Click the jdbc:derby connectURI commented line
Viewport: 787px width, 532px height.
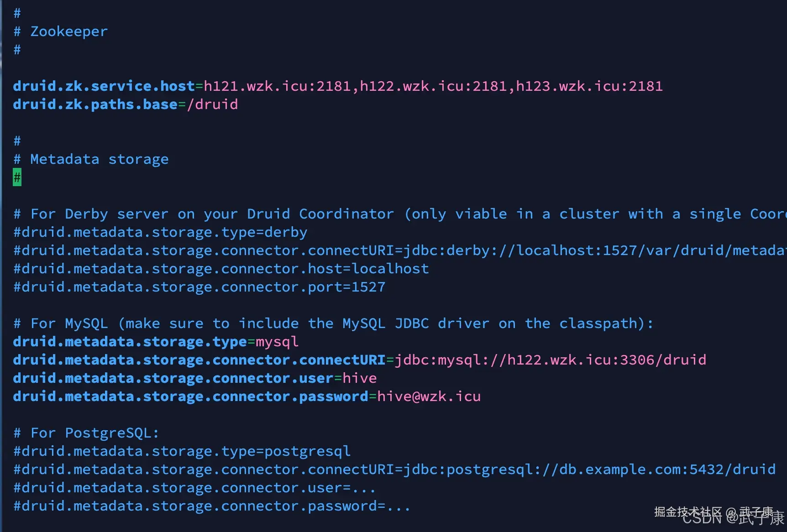point(397,250)
